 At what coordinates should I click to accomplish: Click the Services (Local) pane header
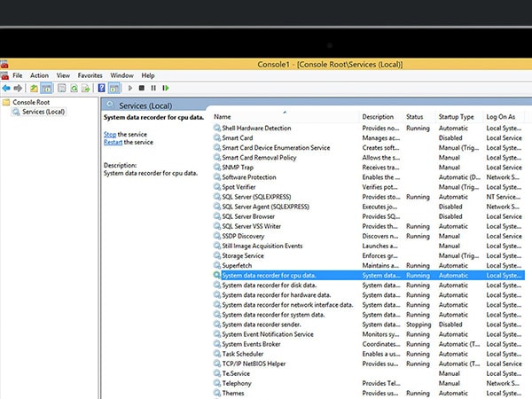tap(145, 106)
